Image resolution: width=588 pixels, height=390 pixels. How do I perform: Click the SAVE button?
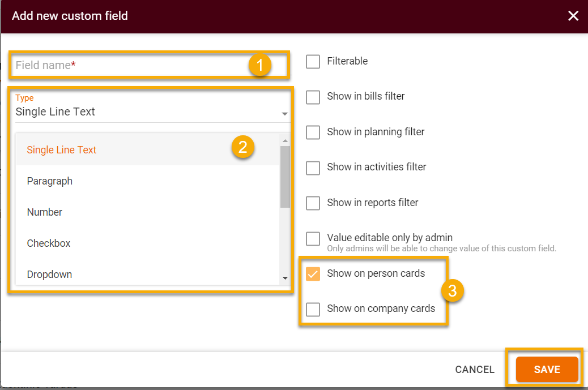pyautogui.click(x=546, y=369)
